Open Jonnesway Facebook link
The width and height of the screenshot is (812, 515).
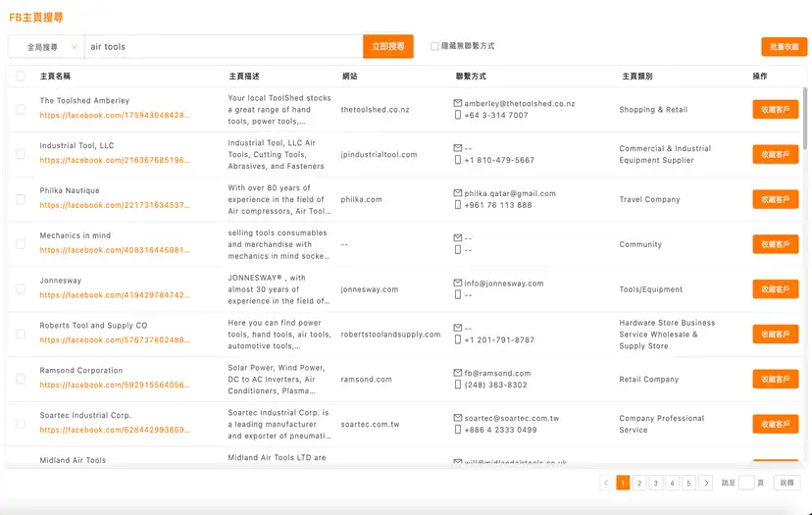(115, 295)
